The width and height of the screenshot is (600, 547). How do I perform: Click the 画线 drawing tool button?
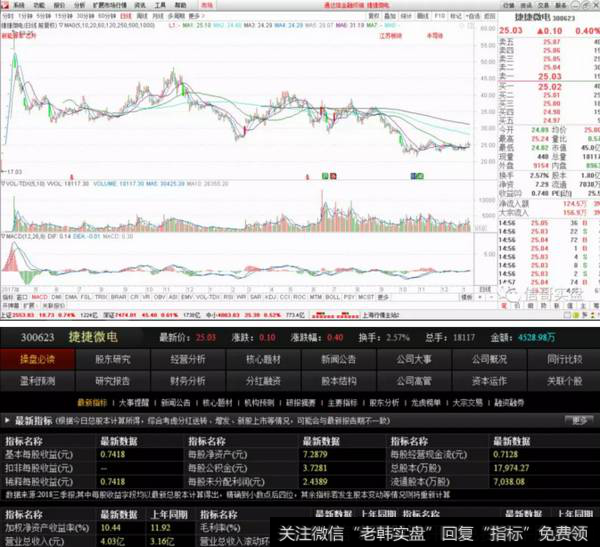423,16
